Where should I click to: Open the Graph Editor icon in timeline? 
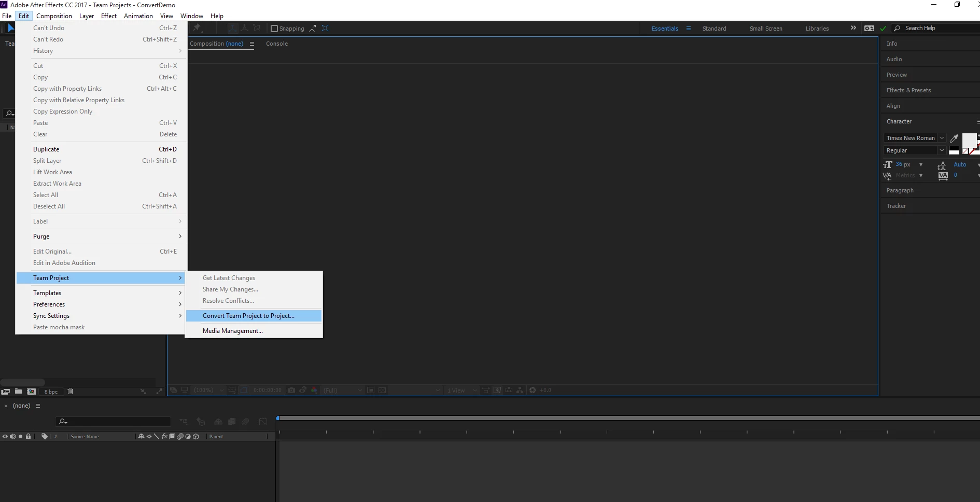(263, 422)
